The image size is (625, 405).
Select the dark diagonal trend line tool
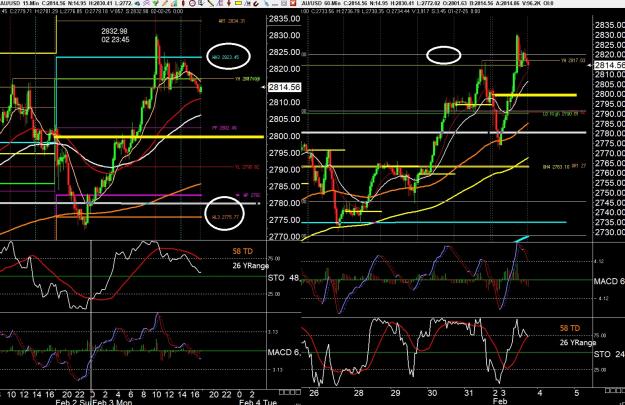[211, 3]
